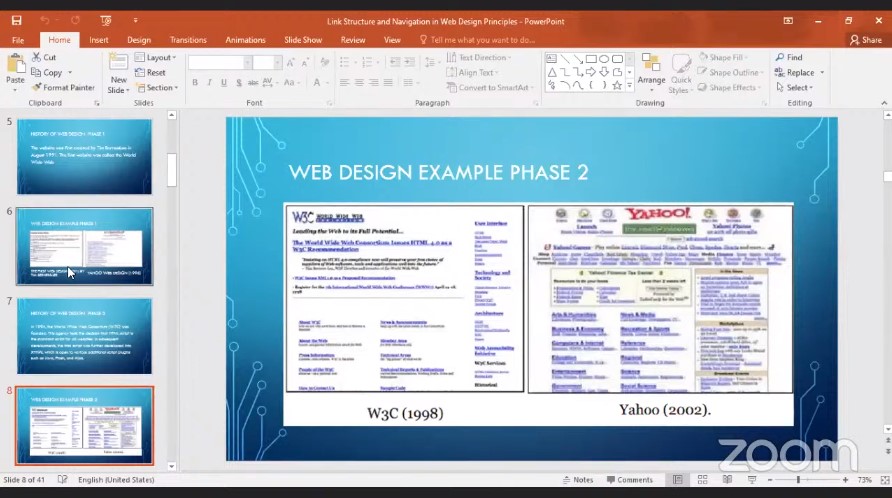Open the font name combo box

[x=220, y=62]
